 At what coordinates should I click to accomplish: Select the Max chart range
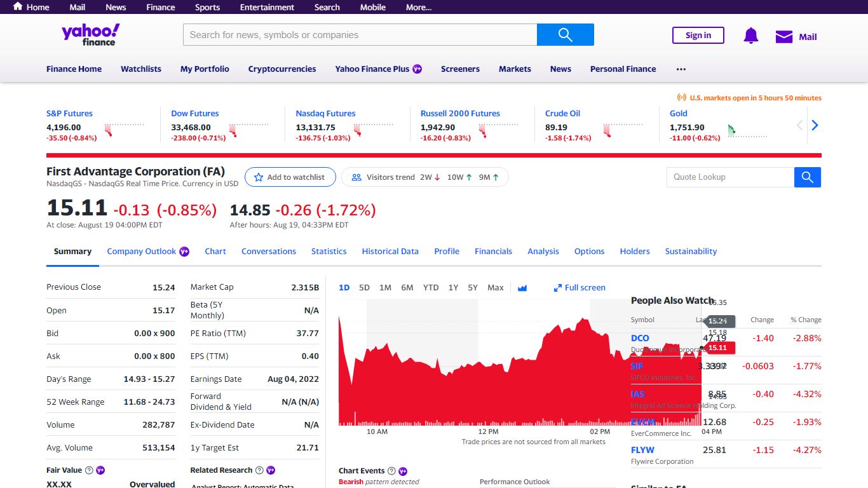point(496,288)
